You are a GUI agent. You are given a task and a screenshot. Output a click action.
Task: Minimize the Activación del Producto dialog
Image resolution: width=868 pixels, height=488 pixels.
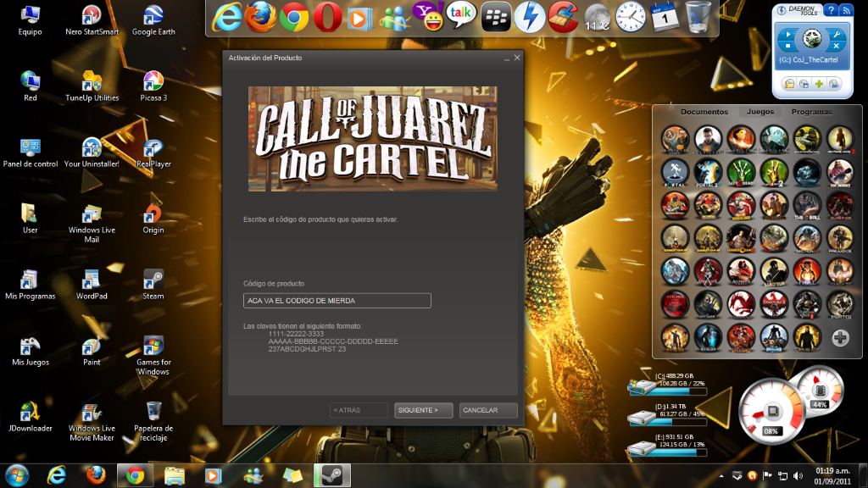[507, 58]
